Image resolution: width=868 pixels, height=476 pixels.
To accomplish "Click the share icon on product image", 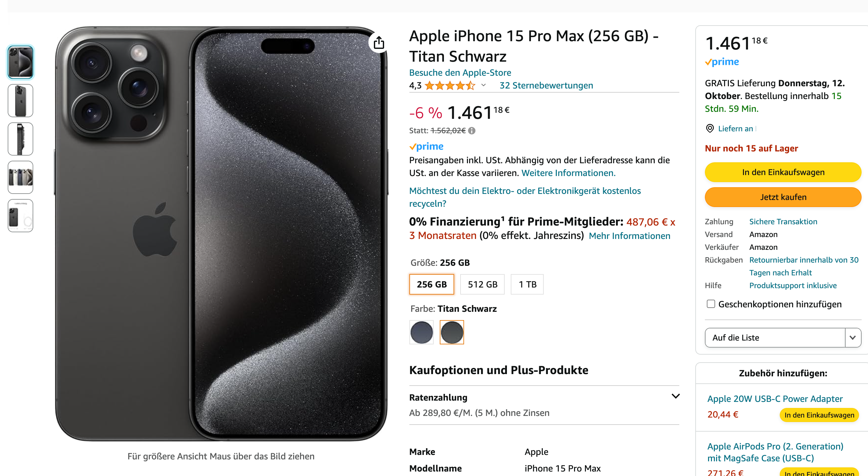I will point(379,43).
